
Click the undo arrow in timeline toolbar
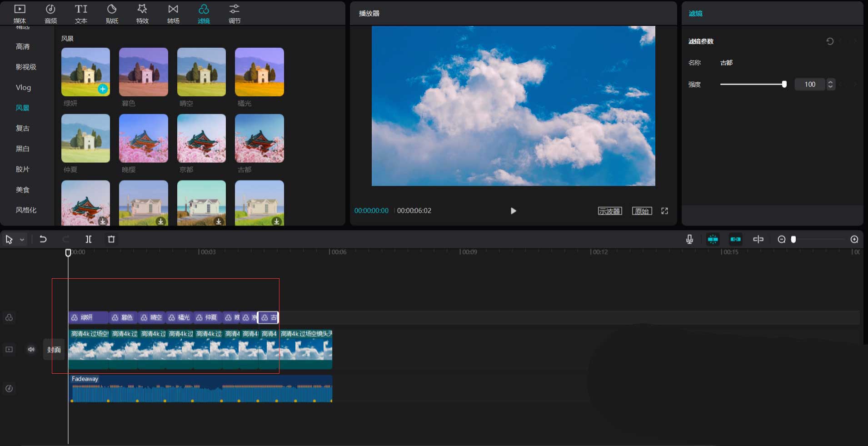43,239
